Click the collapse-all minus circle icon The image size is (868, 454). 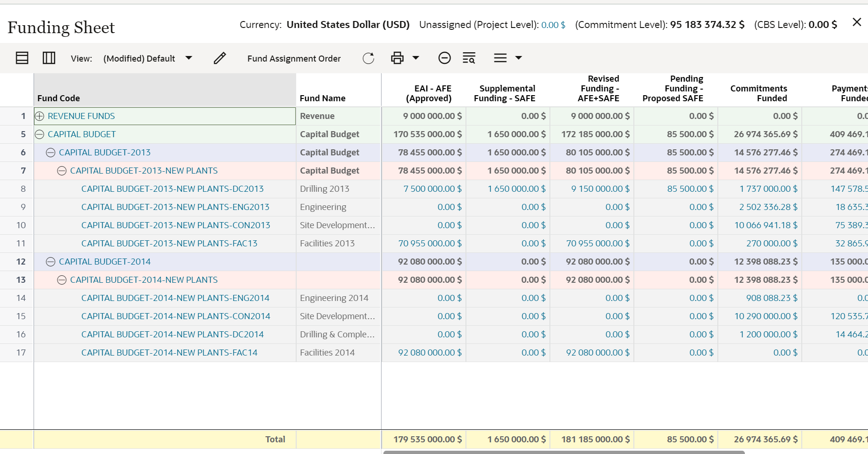444,58
